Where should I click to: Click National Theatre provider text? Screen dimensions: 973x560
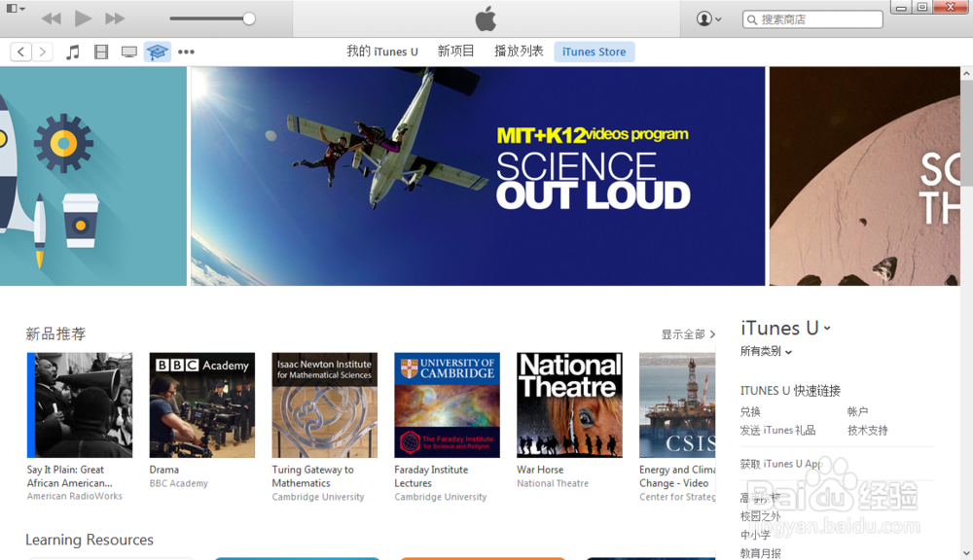point(553,483)
